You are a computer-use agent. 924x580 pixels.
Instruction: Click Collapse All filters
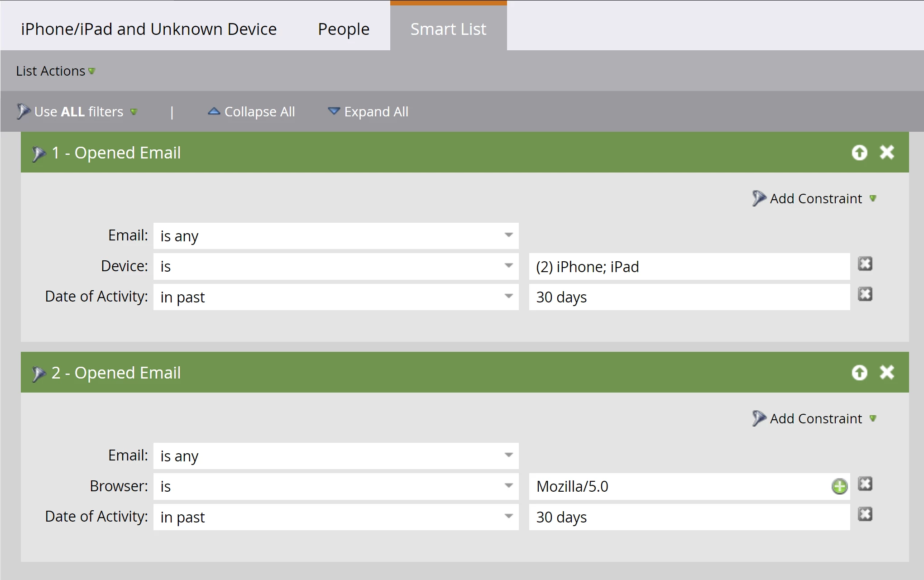(251, 112)
